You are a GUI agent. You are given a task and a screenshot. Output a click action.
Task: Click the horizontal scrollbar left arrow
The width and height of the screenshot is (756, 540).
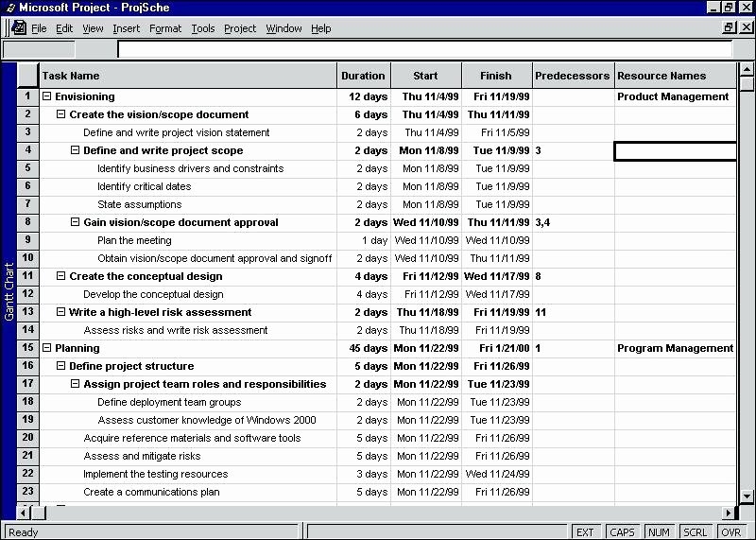click(x=24, y=513)
